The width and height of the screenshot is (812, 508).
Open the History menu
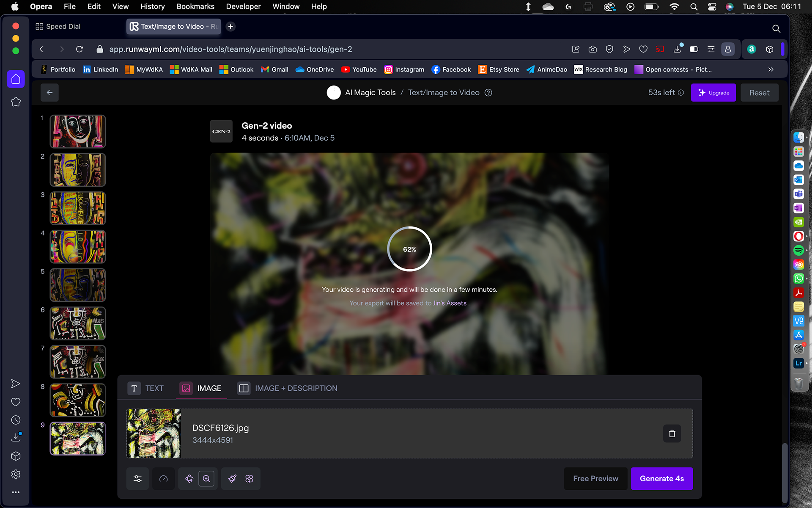152,6
